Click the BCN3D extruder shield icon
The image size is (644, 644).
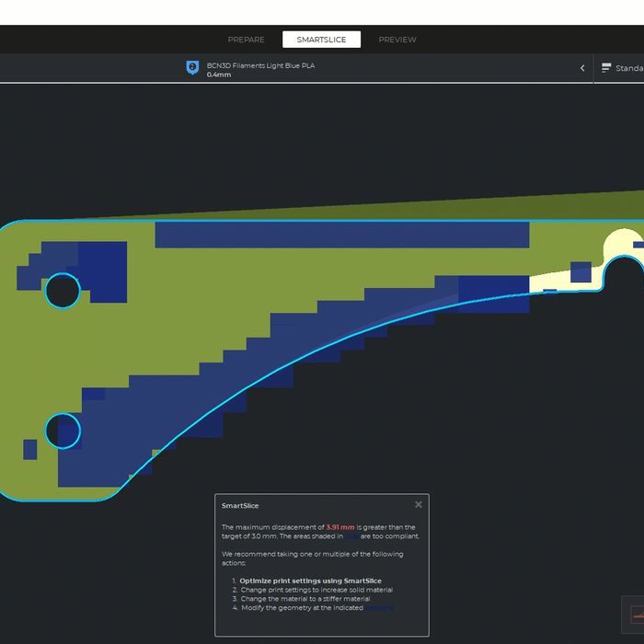(192, 68)
